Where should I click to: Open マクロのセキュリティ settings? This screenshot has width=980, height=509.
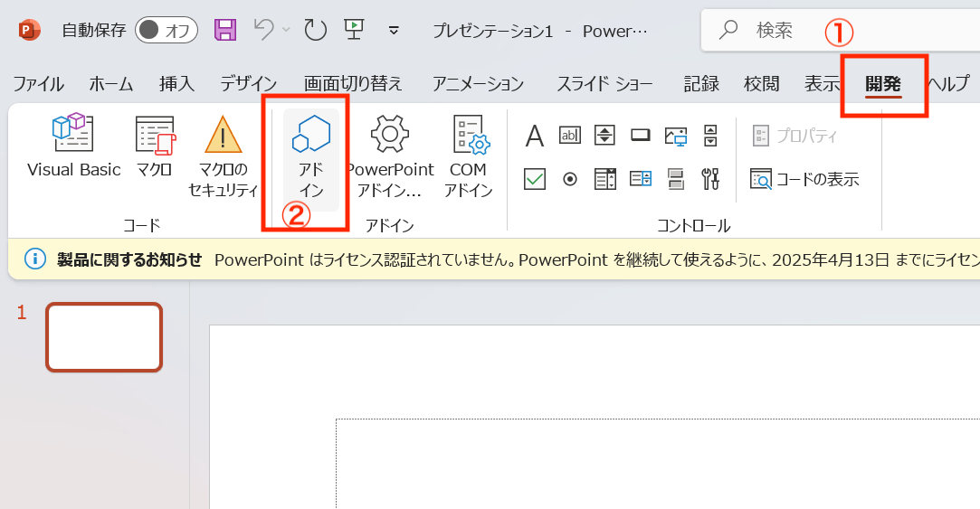224,154
